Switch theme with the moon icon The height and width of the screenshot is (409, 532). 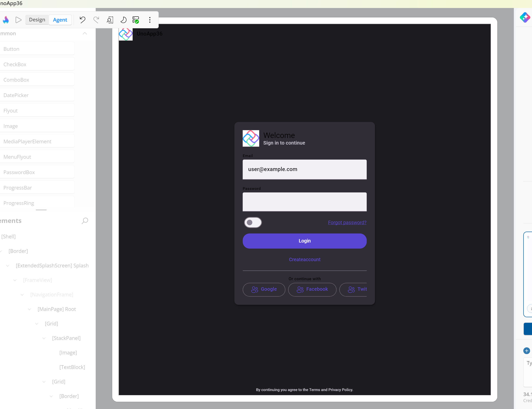[x=123, y=20]
